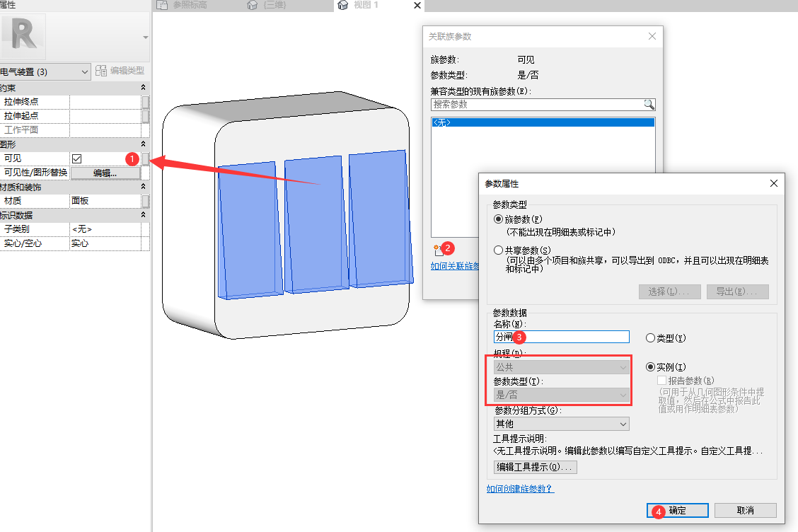Image resolution: width=798 pixels, height=532 pixels.
Task: Click the 编辑类型 button
Action: 120,71
